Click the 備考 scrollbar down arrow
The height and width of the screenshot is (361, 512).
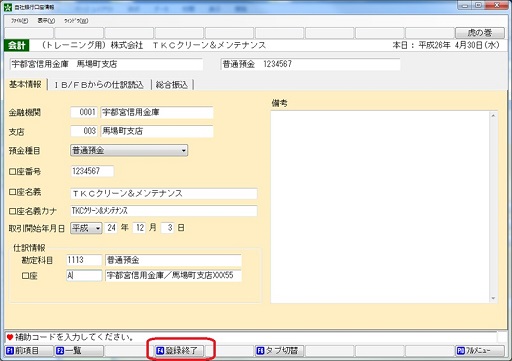click(493, 298)
